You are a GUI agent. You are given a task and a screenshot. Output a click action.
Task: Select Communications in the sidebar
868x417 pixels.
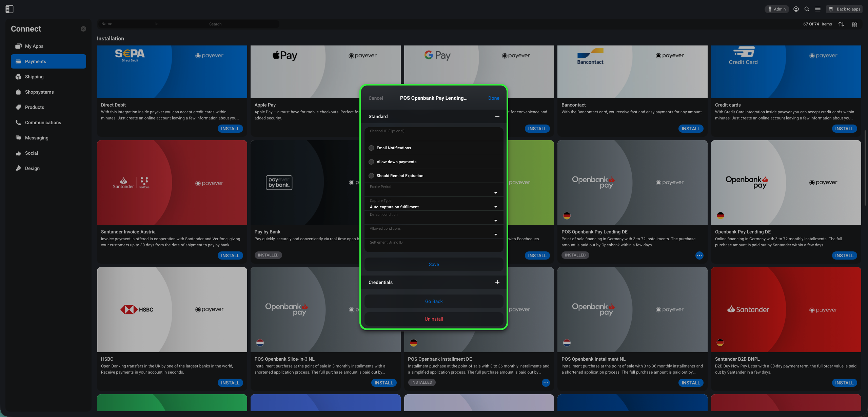click(x=48, y=122)
